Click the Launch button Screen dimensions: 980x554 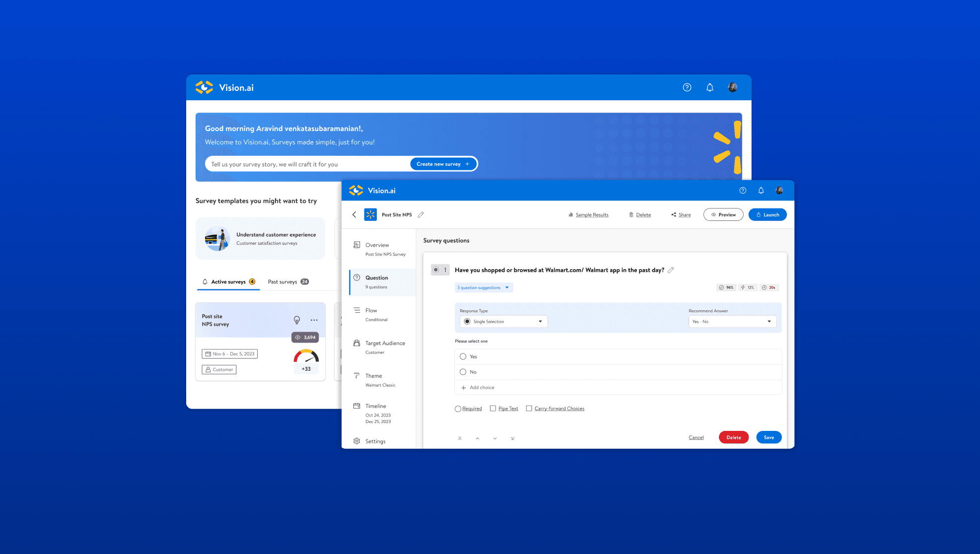[767, 215]
